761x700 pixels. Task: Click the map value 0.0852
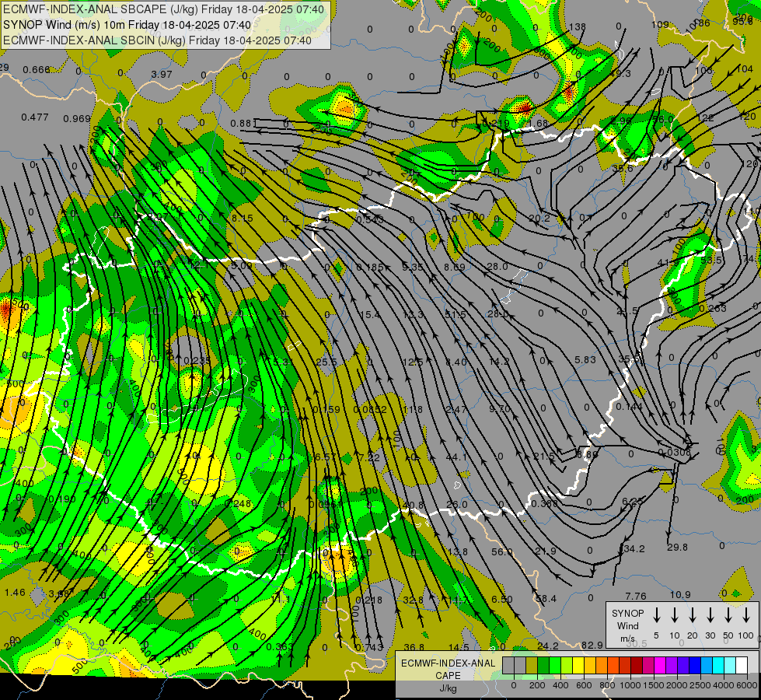(370, 410)
